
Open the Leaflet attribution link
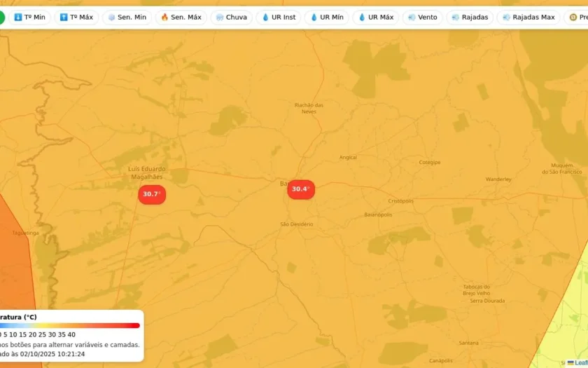tap(581, 363)
